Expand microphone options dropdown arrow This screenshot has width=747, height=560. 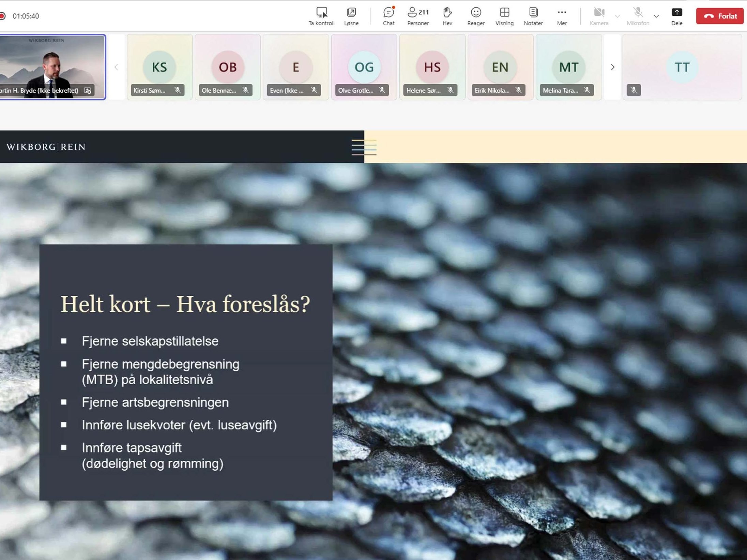coord(656,16)
